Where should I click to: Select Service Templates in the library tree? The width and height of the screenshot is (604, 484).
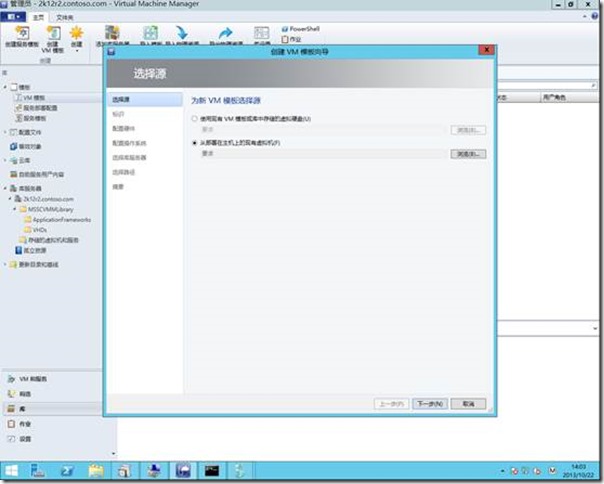pos(30,118)
